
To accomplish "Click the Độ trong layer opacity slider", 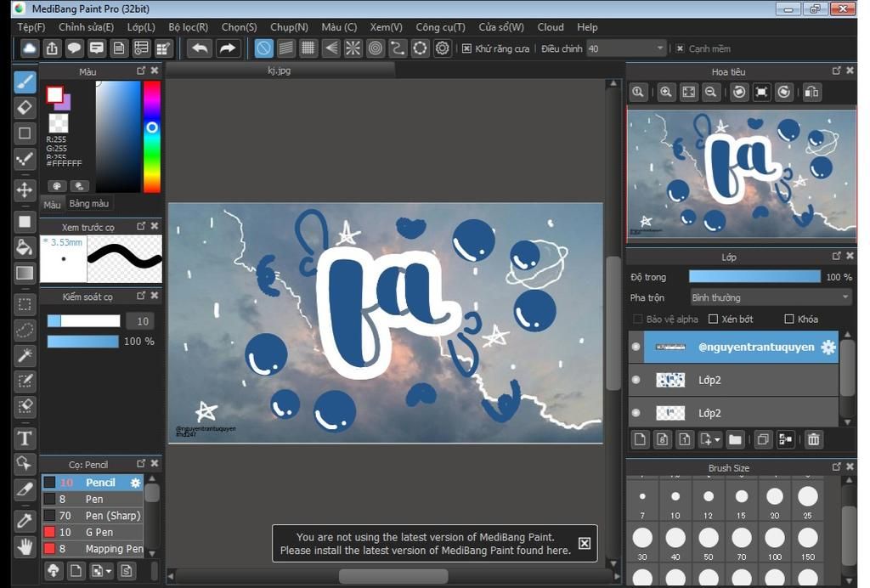I will (x=754, y=277).
